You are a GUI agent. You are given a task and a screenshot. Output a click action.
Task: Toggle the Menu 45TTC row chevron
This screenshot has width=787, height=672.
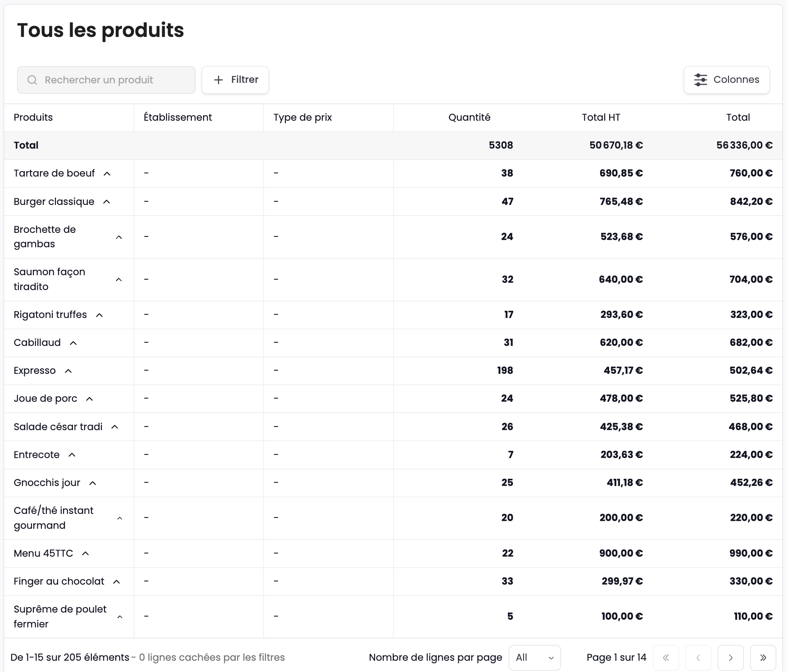[86, 554]
